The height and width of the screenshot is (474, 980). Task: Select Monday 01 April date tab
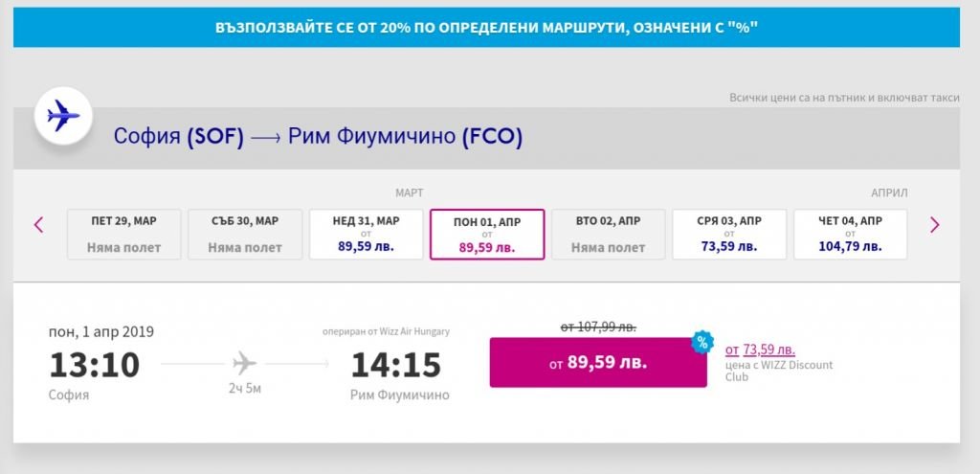point(487,234)
